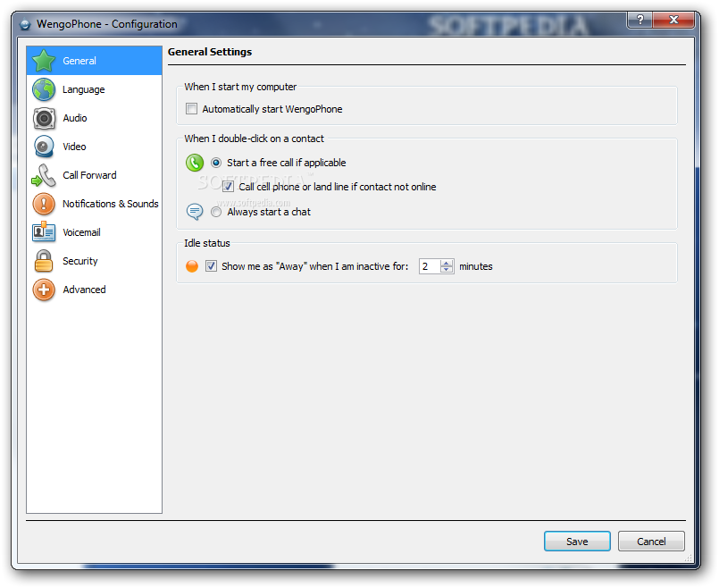Viewport: 719px width, 588px height.
Task: Select Start a free call radio button
Action: 216,163
